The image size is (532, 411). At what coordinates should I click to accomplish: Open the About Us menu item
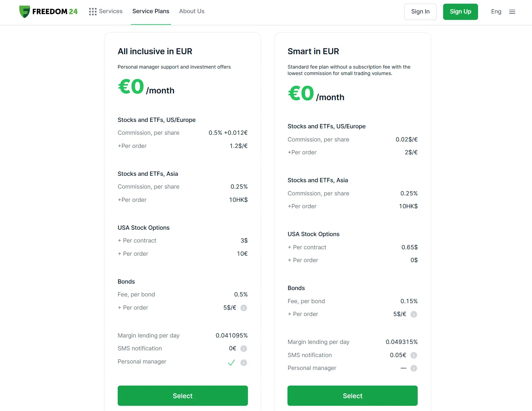[192, 11]
